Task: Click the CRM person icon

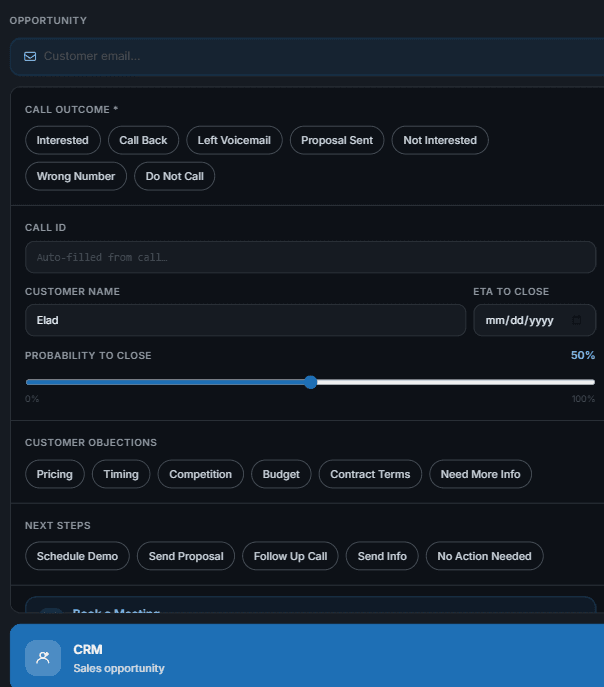Action: (x=43, y=658)
